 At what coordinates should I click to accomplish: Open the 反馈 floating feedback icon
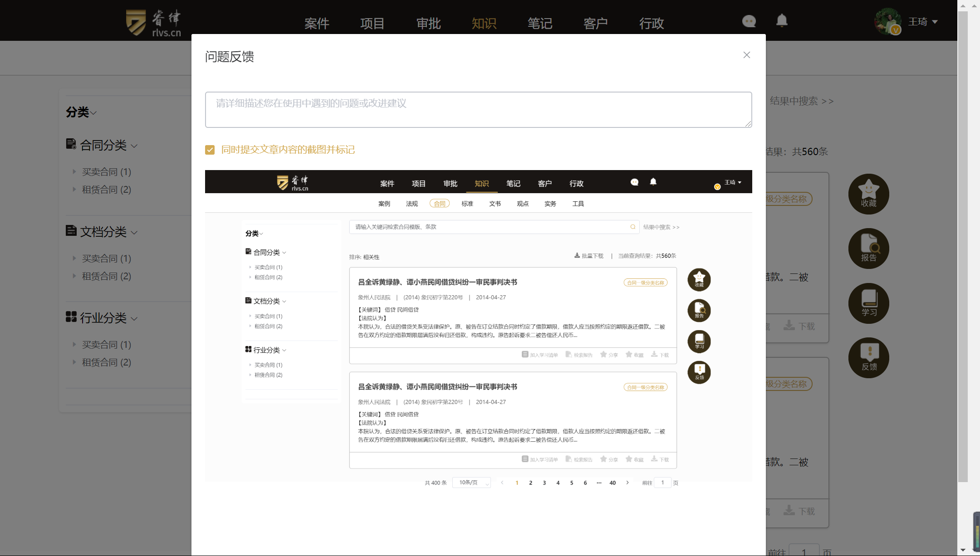[868, 358]
